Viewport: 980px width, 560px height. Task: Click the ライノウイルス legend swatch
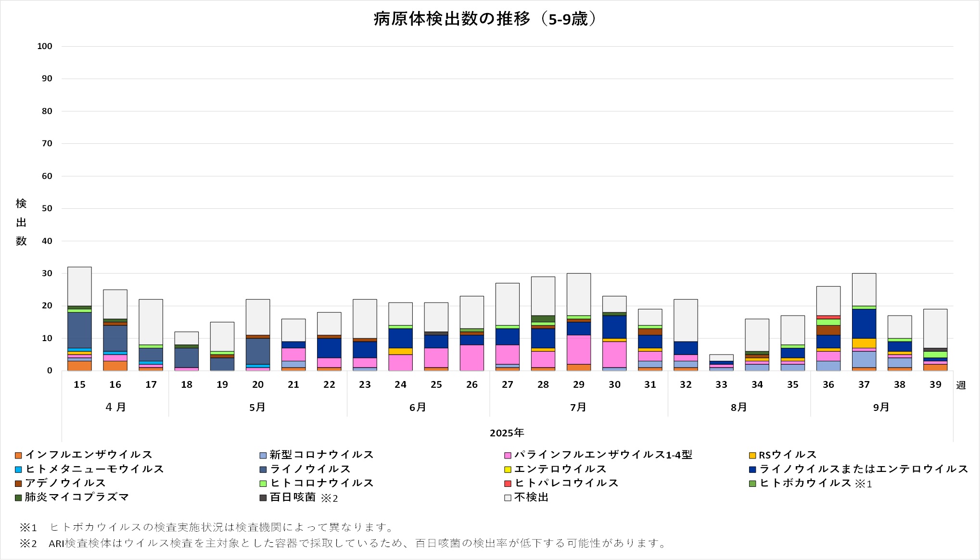[263, 469]
